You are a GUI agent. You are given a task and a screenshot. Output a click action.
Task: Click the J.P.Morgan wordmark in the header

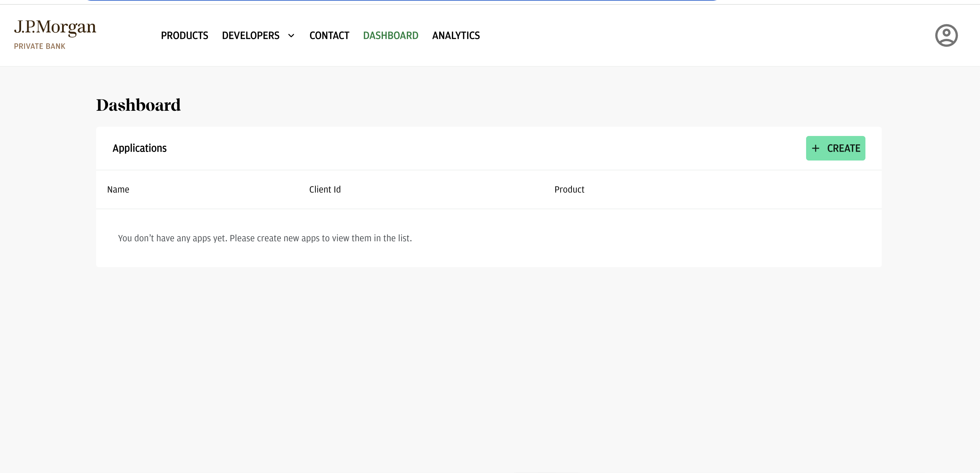click(x=55, y=27)
